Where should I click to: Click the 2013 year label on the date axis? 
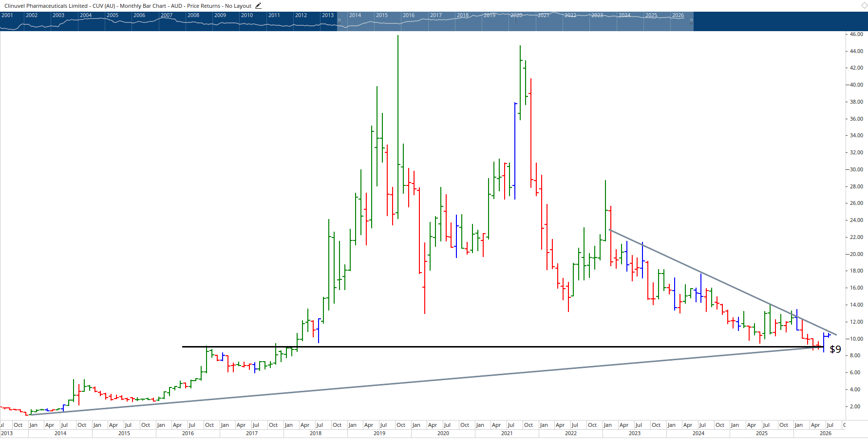point(7,433)
